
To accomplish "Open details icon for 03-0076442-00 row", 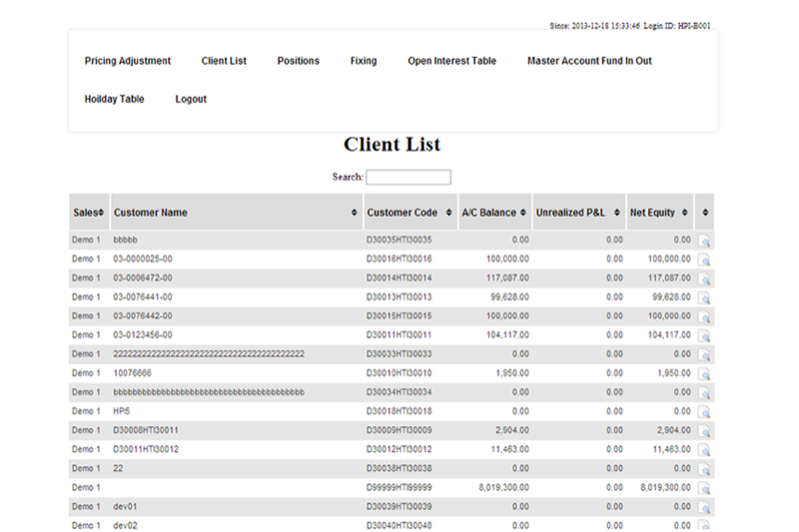I will pyautogui.click(x=704, y=316).
